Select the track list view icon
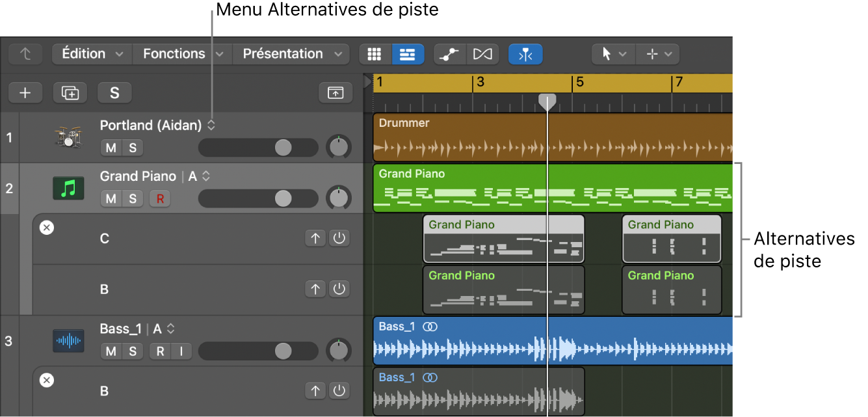 tap(408, 55)
